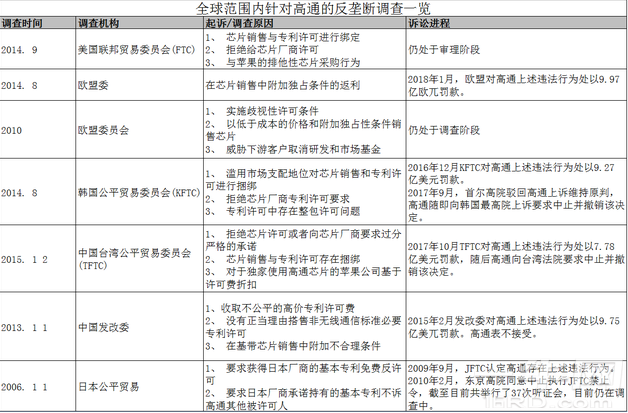Click the text about TFTC 7.78亿美元 fine
This screenshot has height=413, width=628.
(x=516, y=259)
